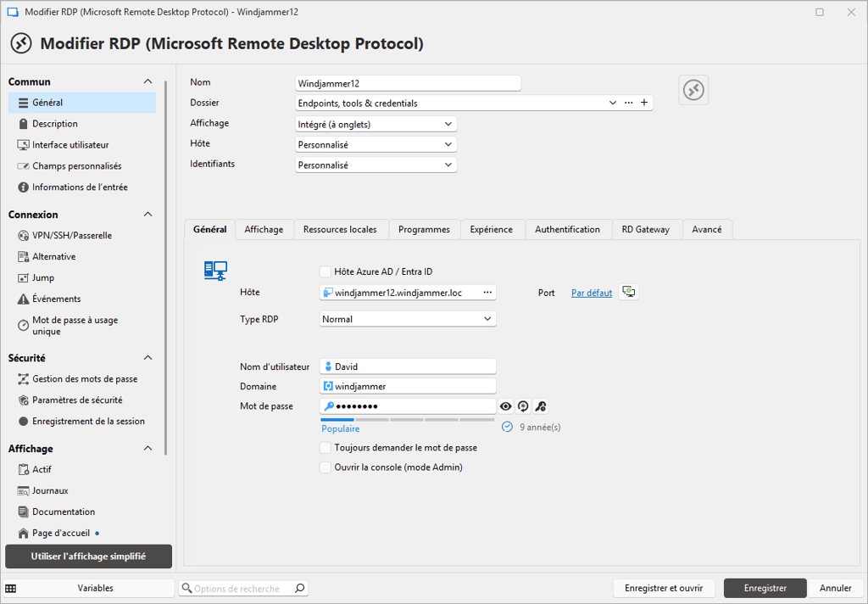Screen dimensions: 868x604
Task: Click the RDP session icon at top right
Action: pos(693,90)
